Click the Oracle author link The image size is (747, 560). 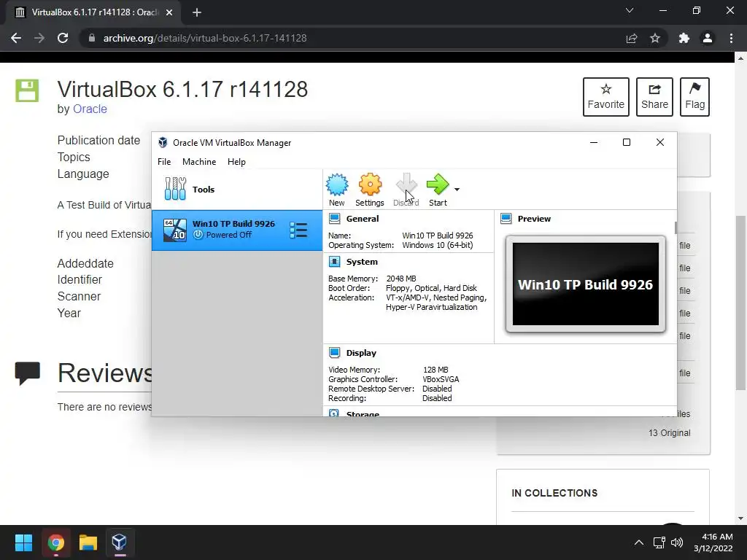90,109
